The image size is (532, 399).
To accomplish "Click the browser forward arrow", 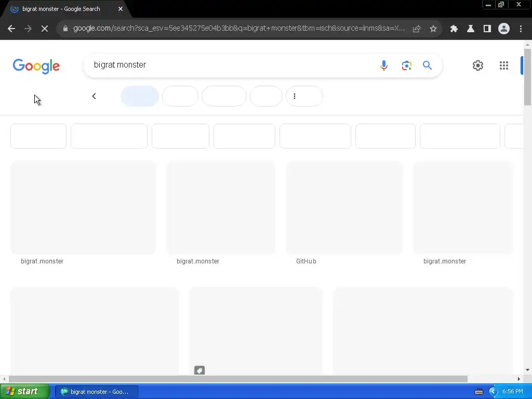I will 28,29.
